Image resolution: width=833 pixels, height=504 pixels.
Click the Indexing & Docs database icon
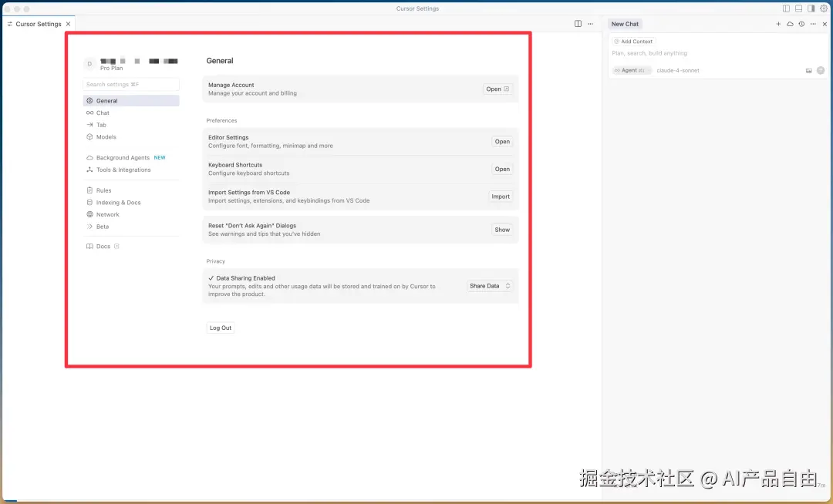click(89, 203)
